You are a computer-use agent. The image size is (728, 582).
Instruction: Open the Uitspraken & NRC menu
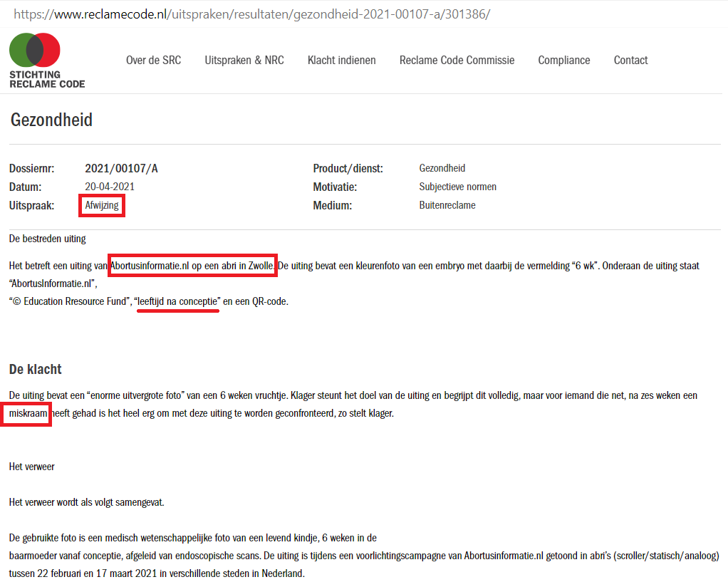coord(244,61)
